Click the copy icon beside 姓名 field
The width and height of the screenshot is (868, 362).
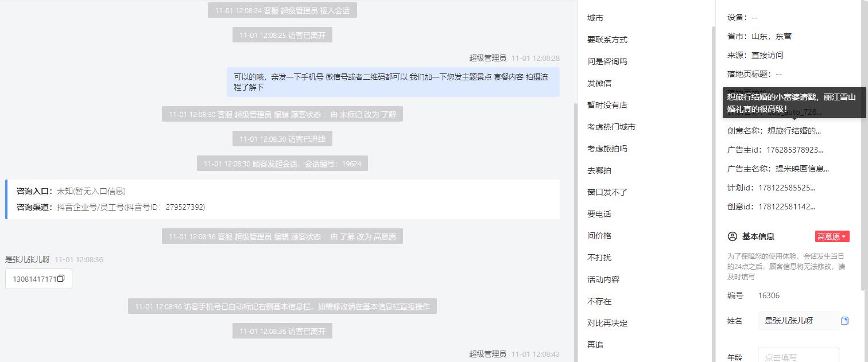[844, 321]
